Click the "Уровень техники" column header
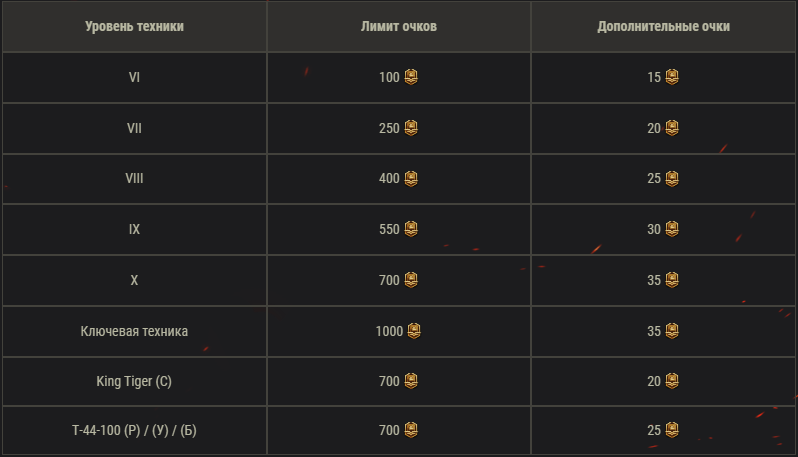 coord(134,27)
